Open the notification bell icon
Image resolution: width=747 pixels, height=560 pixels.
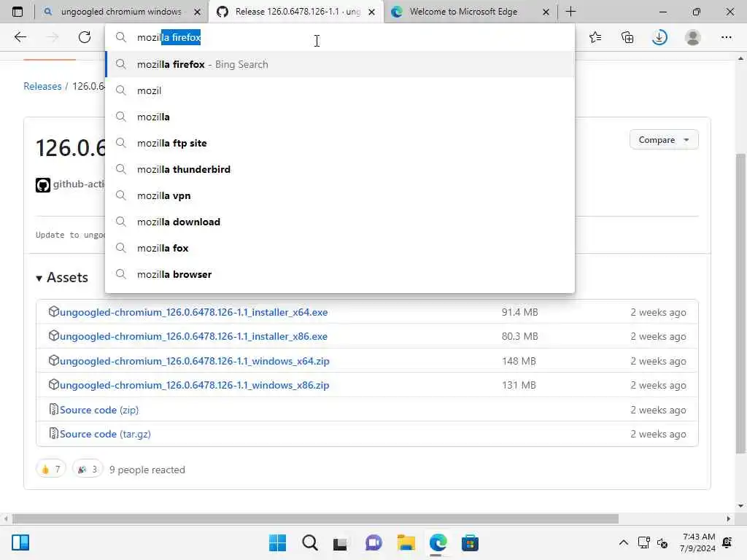[727, 542]
